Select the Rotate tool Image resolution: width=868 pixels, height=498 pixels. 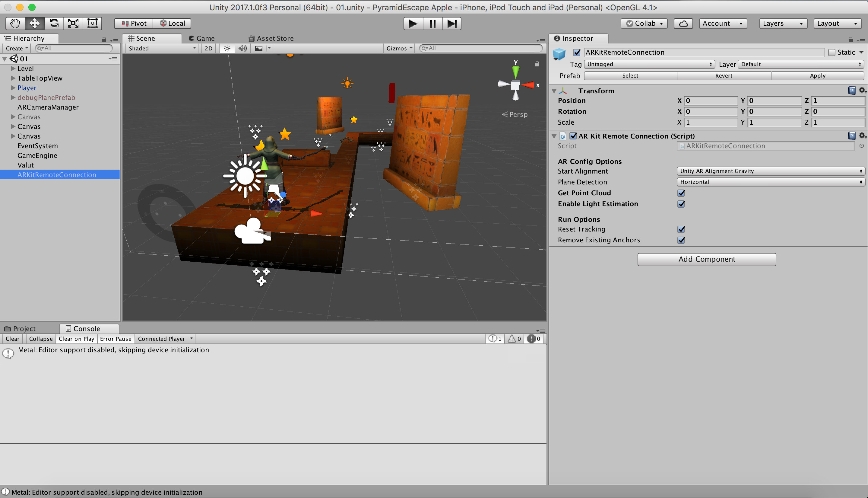[x=54, y=23]
